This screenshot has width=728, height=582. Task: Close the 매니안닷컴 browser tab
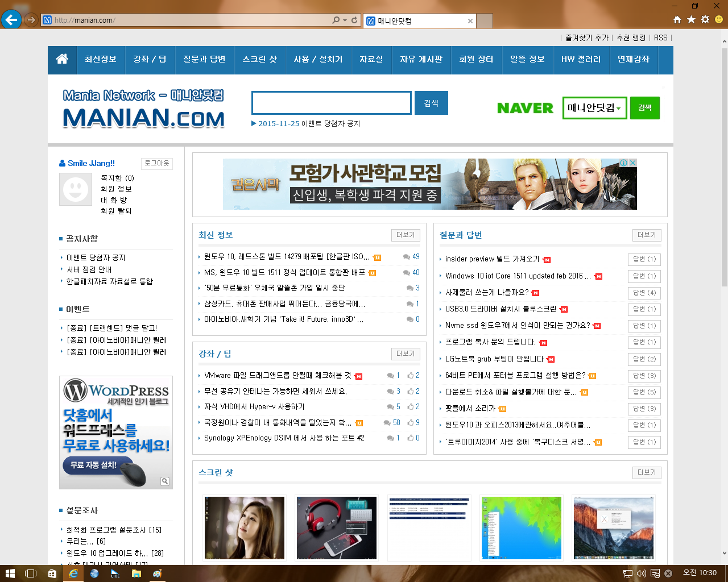tap(470, 21)
